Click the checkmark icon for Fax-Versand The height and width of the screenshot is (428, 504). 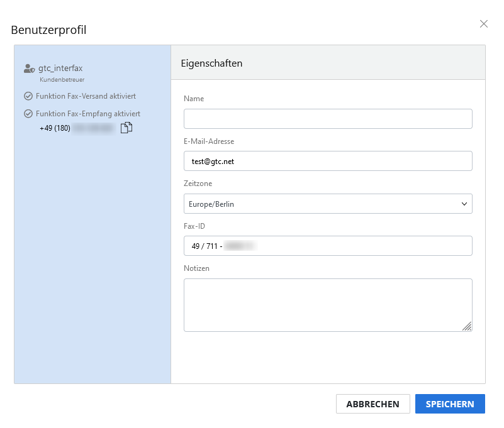(28, 96)
